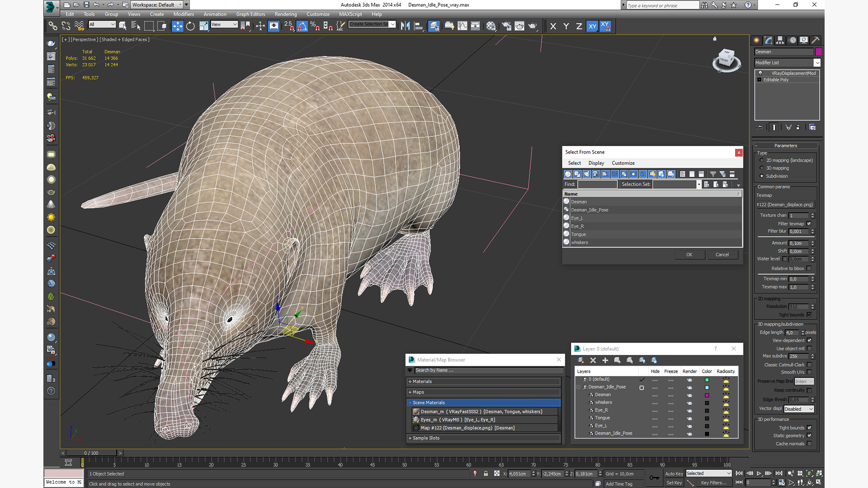Screen dimensions: 868x488
Task: Open the Selection Set dropdown in Select From Scene
Action: [x=698, y=184]
